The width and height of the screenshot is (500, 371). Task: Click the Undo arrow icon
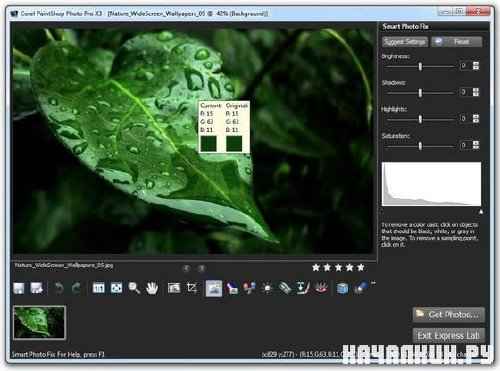pyautogui.click(x=59, y=288)
